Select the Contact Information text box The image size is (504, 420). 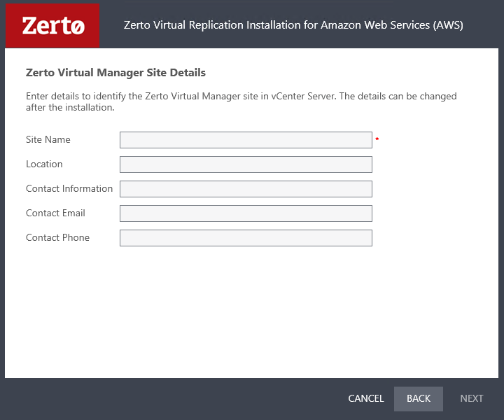point(246,189)
